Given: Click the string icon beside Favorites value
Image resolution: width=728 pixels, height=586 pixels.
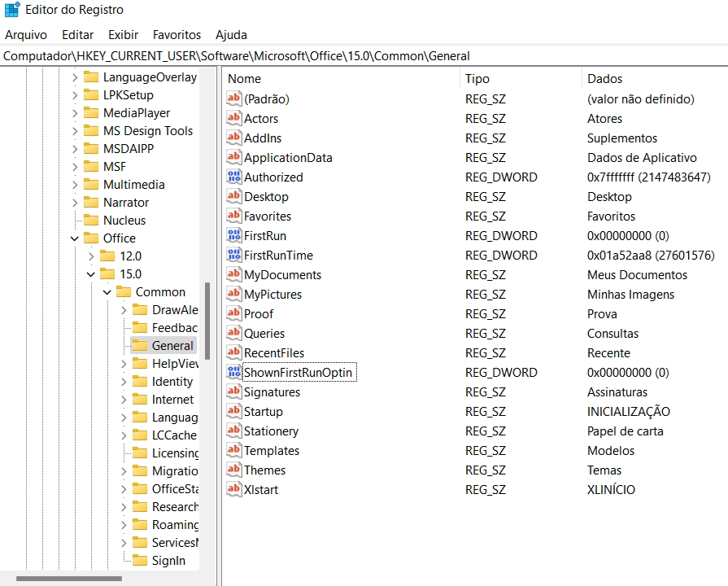Looking at the screenshot, I should [234, 216].
